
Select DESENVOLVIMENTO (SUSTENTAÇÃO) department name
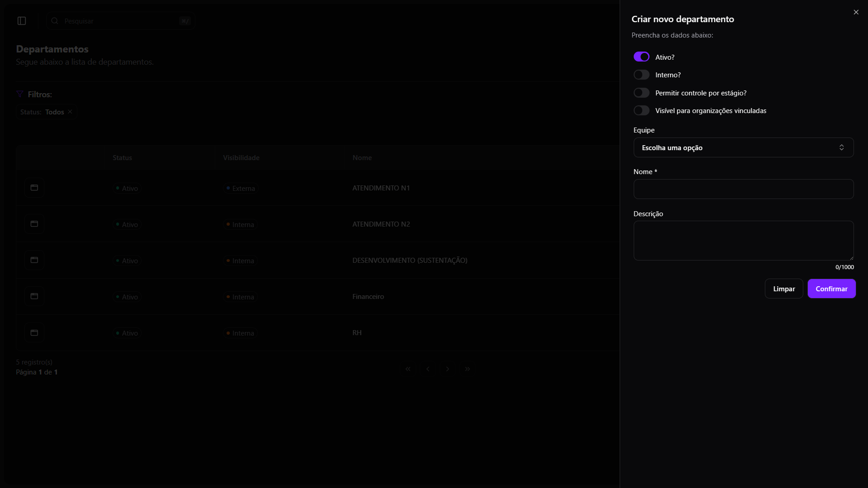(x=410, y=260)
